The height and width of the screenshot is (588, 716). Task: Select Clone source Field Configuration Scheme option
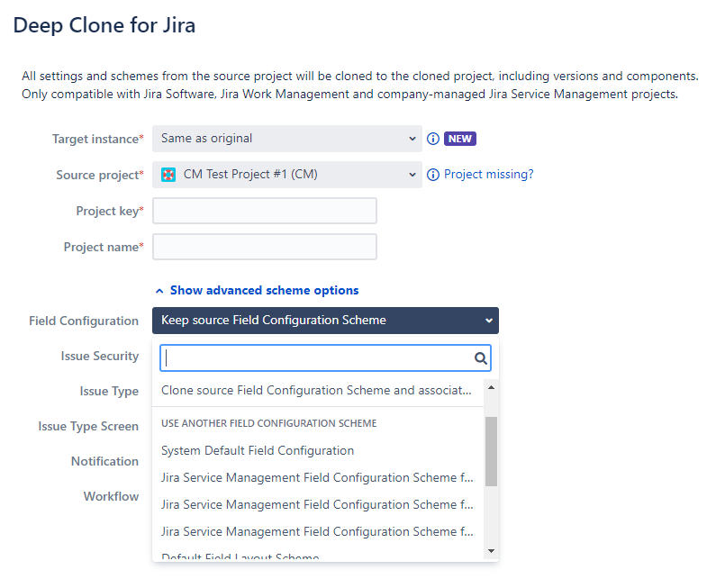point(317,390)
